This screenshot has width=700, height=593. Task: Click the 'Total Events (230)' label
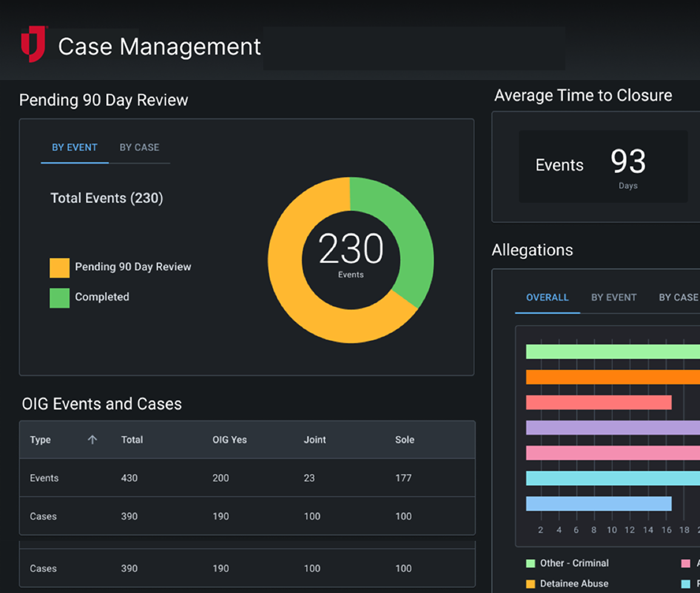click(107, 198)
